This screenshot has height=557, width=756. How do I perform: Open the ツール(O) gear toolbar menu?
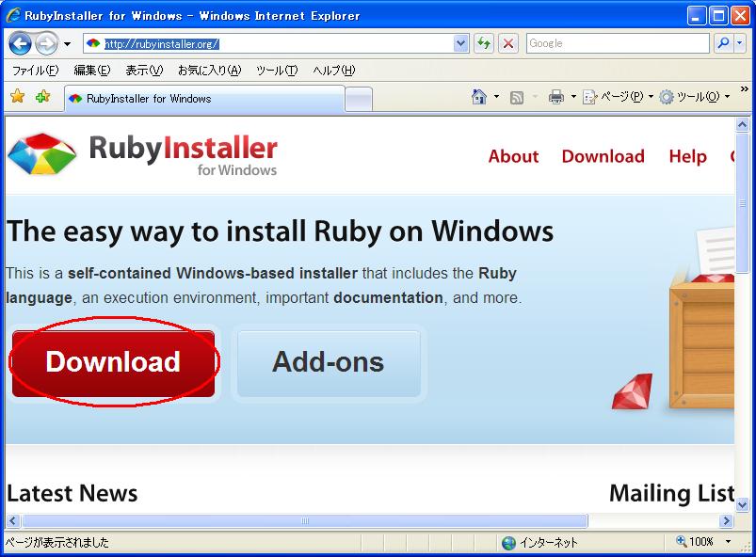[x=694, y=97]
